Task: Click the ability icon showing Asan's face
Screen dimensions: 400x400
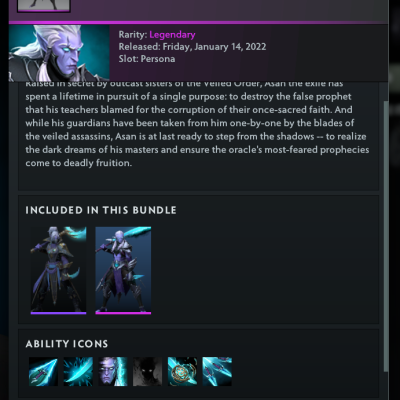Action: pos(113,371)
